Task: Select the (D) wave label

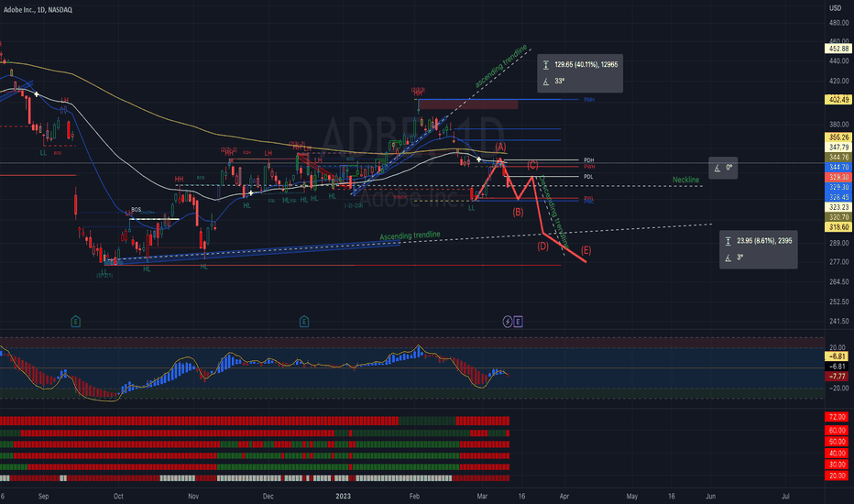Action: click(543, 247)
